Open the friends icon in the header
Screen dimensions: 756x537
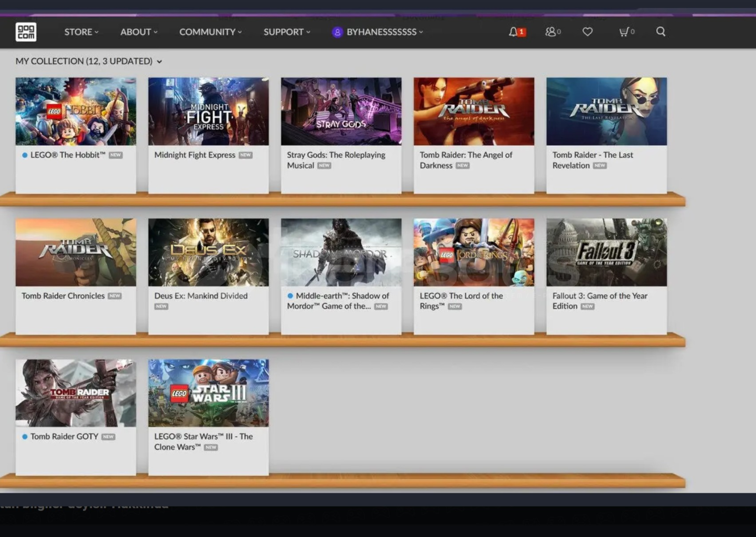[x=550, y=32]
